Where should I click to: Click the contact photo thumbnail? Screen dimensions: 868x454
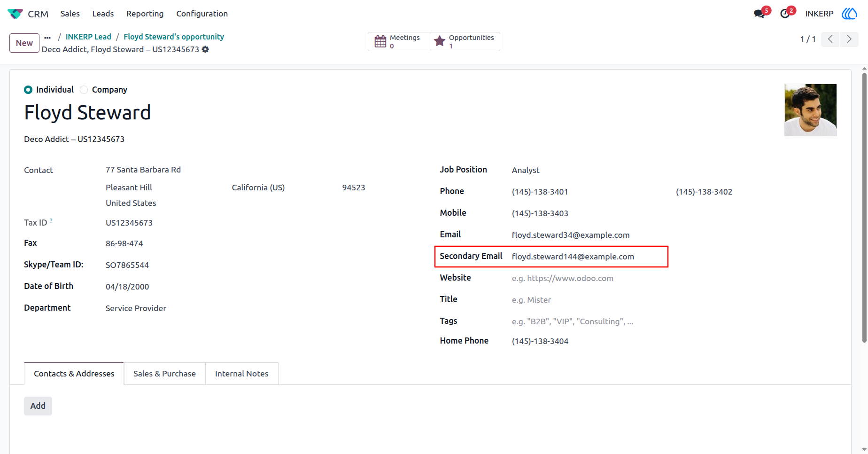[811, 110]
